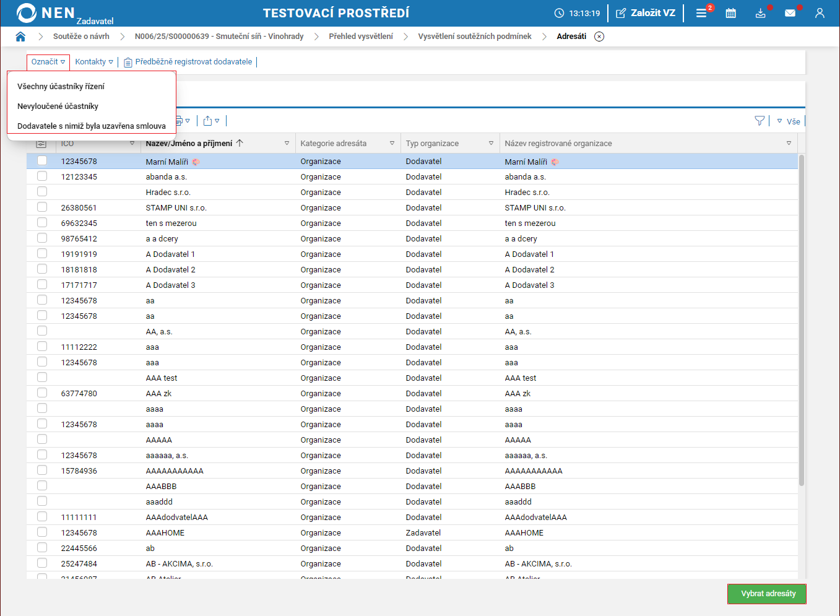The width and height of the screenshot is (840, 616).
Task: Tick the checkbox for AAAHOME
Action: (x=42, y=532)
